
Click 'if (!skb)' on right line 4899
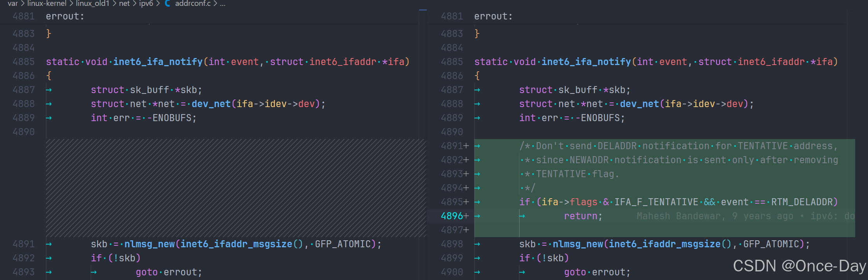coord(544,258)
